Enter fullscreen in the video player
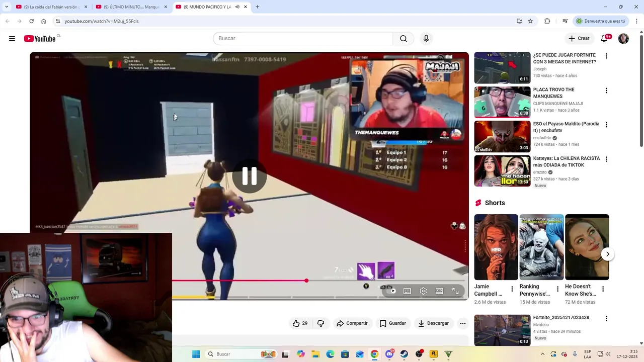Viewport: 644px width, 362px height. click(455, 291)
